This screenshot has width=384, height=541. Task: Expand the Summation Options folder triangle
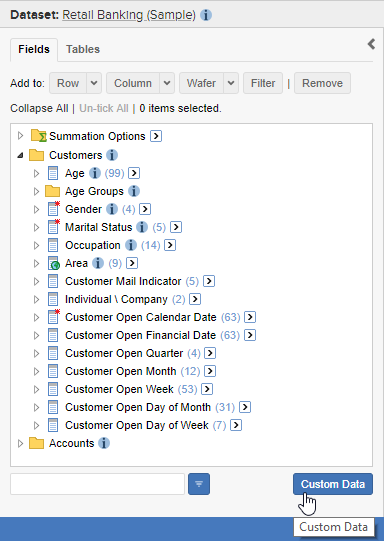pyautogui.click(x=20, y=136)
